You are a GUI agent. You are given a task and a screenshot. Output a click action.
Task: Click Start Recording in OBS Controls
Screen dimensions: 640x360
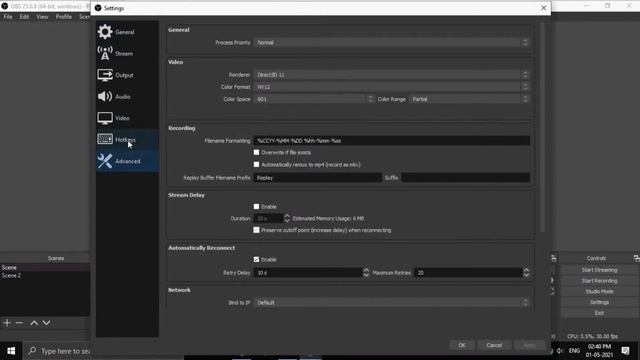(599, 281)
